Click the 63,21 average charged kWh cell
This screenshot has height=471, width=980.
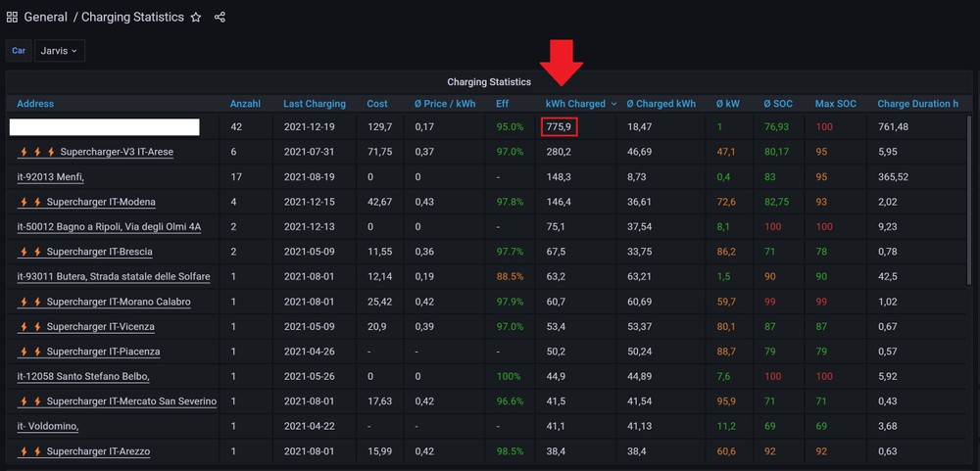pos(640,277)
